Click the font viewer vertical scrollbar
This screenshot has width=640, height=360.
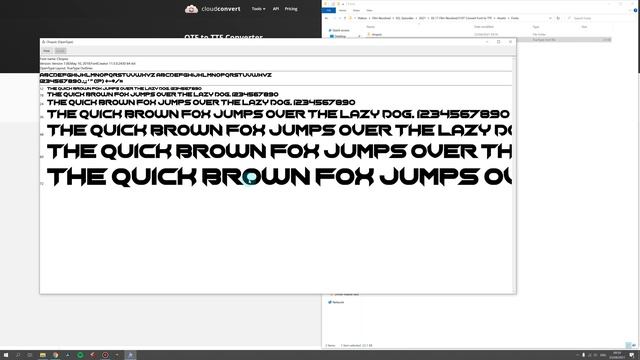(x=514, y=175)
